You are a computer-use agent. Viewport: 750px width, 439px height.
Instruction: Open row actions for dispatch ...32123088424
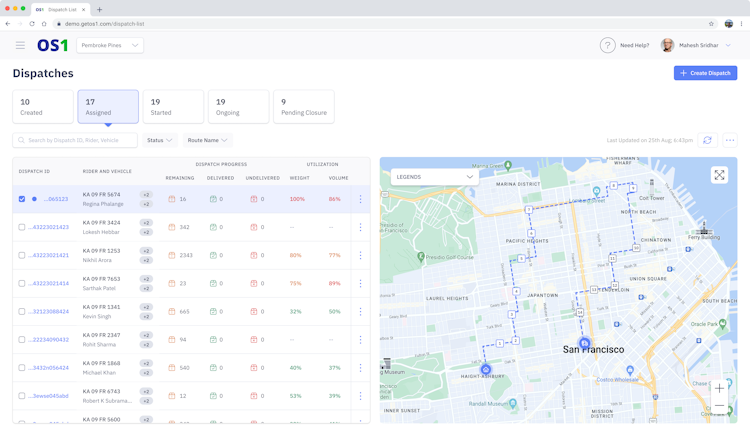360,311
